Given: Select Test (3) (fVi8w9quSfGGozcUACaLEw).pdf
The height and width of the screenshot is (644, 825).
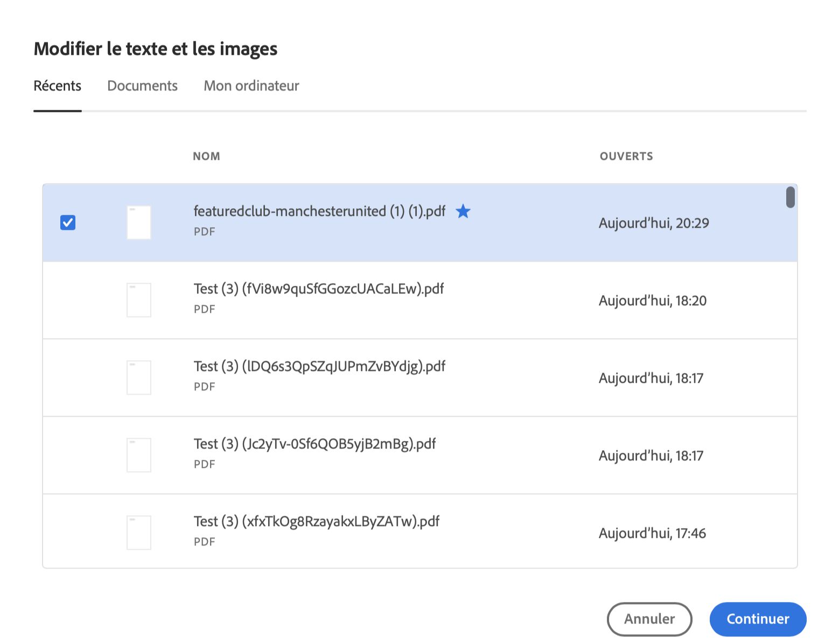Looking at the screenshot, I should pyautogui.click(x=319, y=289).
